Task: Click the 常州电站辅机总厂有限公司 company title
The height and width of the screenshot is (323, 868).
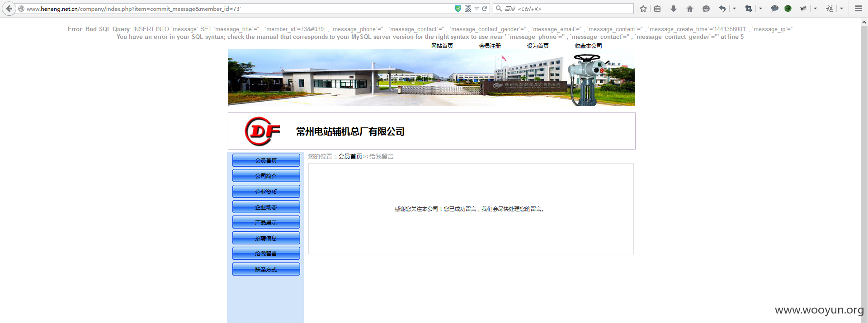Action: (x=350, y=131)
